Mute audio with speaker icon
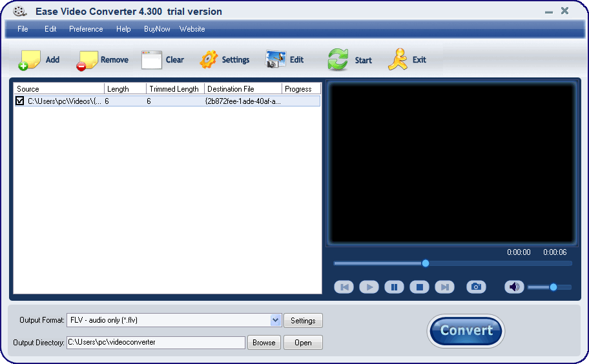Image resolution: width=589 pixels, height=364 pixels. click(x=514, y=287)
